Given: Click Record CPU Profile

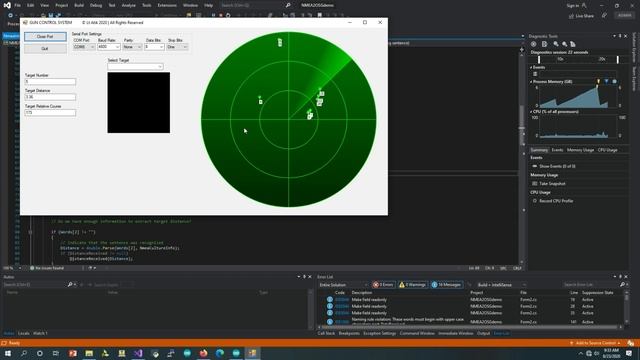Looking at the screenshot, I should pos(557,201).
